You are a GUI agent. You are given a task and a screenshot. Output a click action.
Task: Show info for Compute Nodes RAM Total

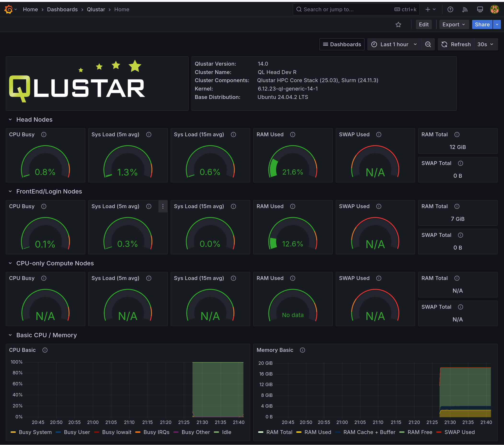[457, 278]
